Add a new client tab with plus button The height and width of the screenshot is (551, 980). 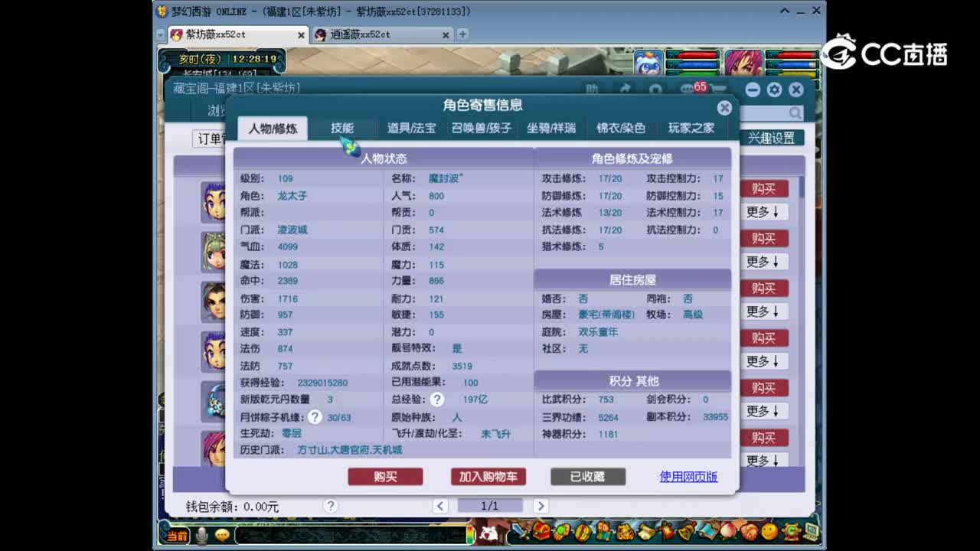pyautogui.click(x=462, y=34)
